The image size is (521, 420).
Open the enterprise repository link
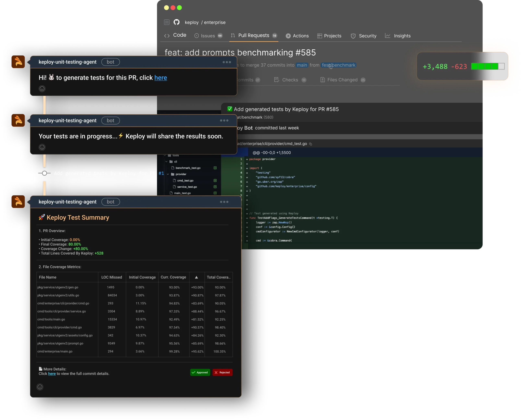pos(215,22)
